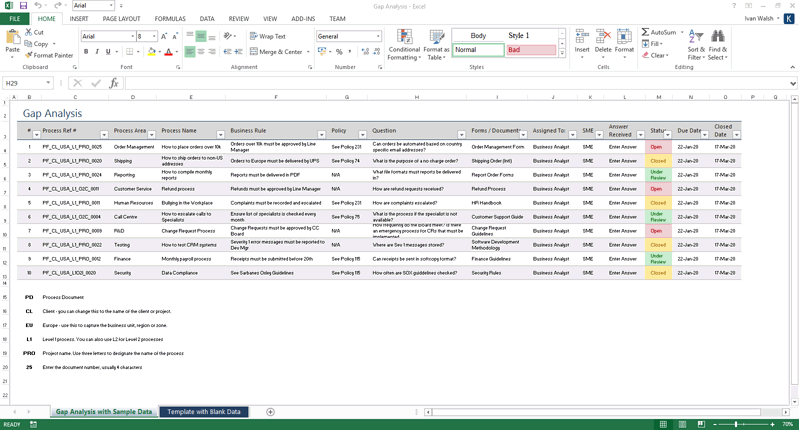This screenshot has width=799, height=430.
Task: Apply the Bad cell style
Action: [x=531, y=50]
